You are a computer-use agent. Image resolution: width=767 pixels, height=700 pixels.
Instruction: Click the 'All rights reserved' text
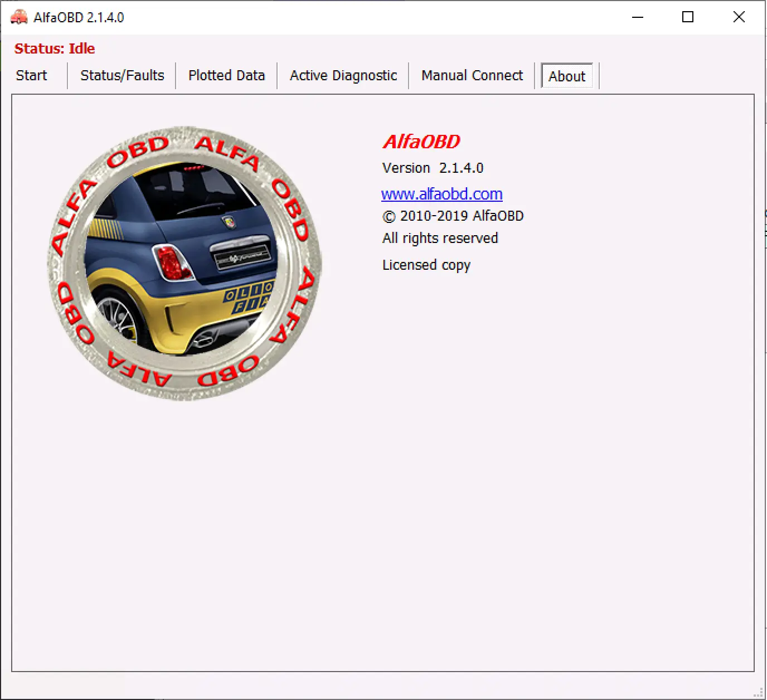[x=440, y=239]
